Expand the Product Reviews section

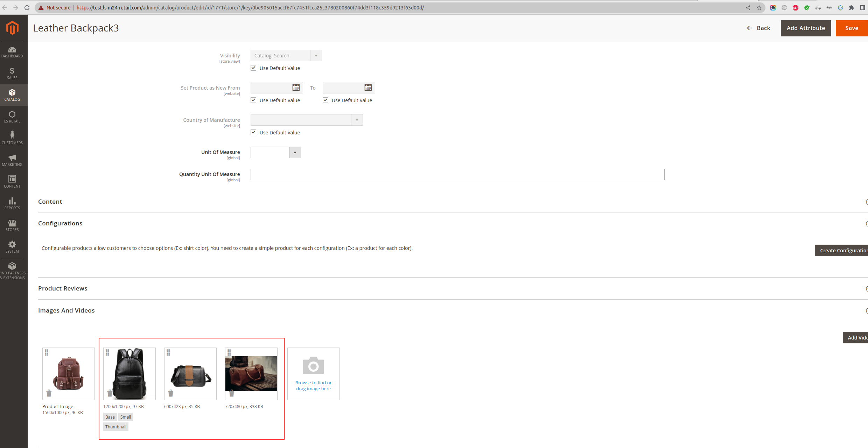coord(63,288)
